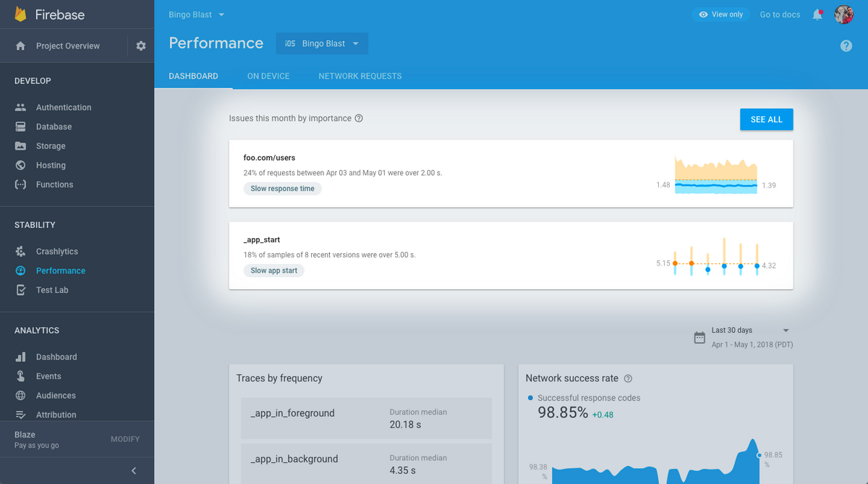868x484 pixels.
Task: Click the notifications bell icon
Action: coord(817,14)
